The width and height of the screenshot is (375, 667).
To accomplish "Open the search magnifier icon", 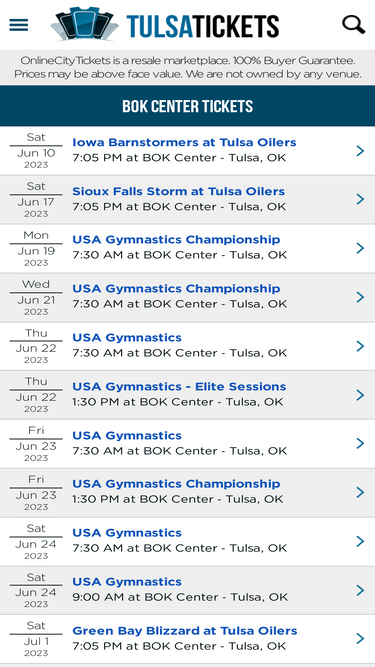I will [x=353, y=25].
